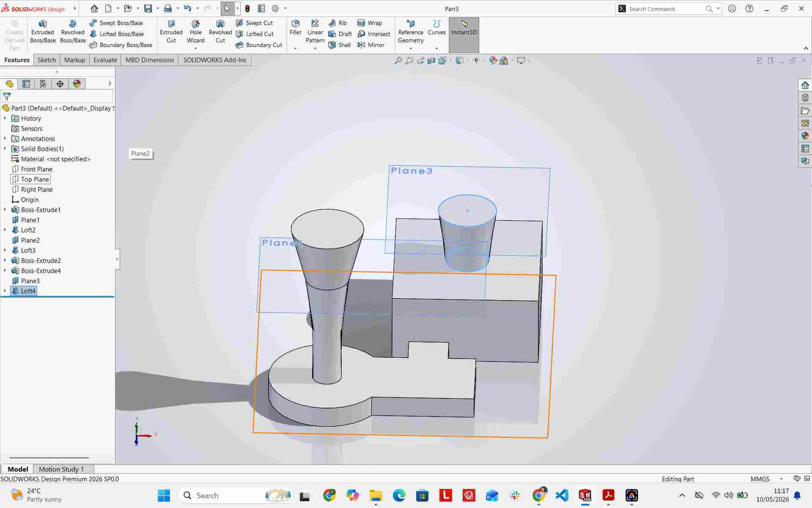This screenshot has width=812, height=508.
Task: Select the Rib tool
Action: click(338, 23)
